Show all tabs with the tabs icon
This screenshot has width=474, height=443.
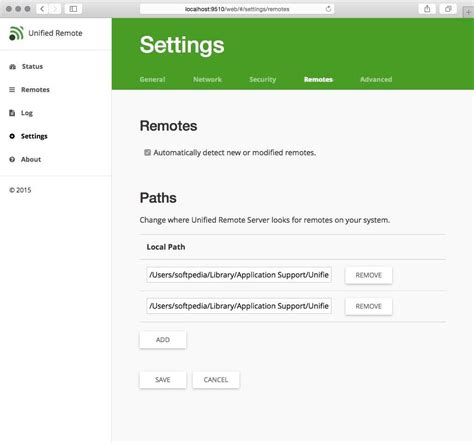448,9
